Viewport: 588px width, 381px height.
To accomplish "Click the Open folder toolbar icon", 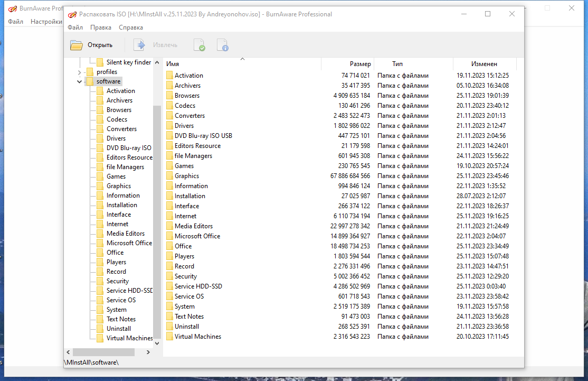I will tap(77, 45).
